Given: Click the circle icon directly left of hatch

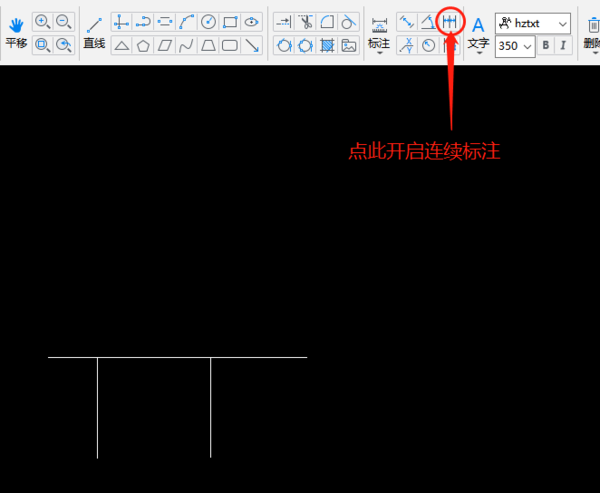Looking at the screenshot, I should tap(305, 46).
